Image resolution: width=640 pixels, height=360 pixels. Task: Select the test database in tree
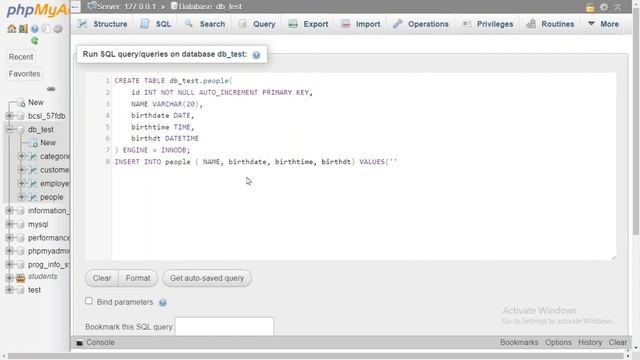(34, 290)
